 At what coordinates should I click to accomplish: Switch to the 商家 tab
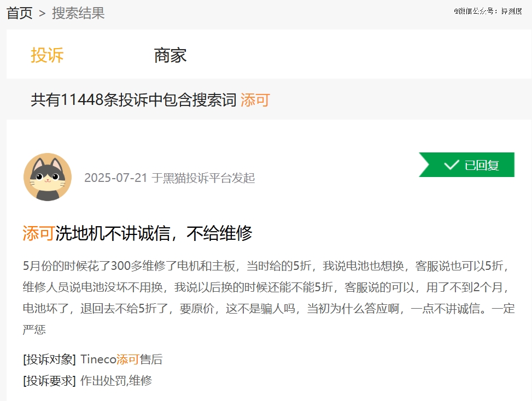click(x=170, y=55)
